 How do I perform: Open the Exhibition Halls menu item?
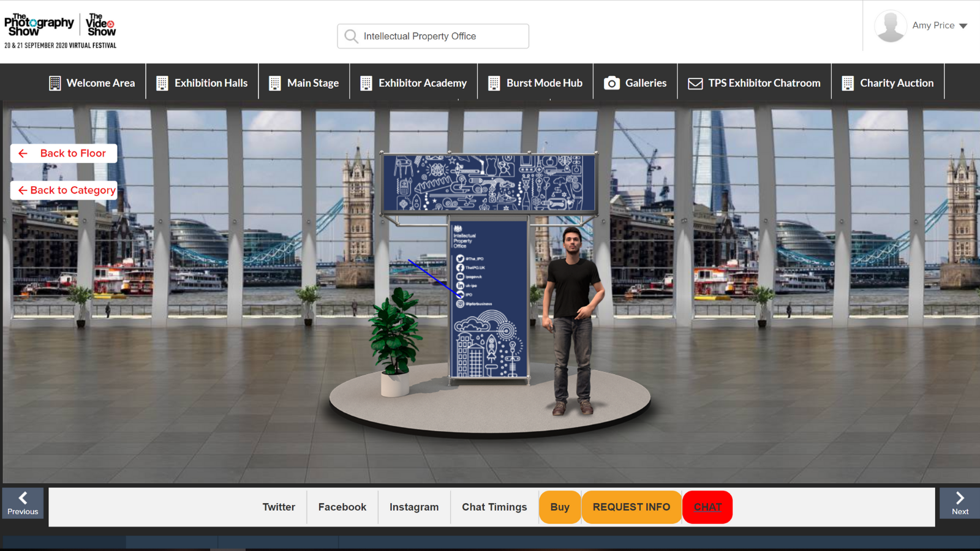(202, 83)
